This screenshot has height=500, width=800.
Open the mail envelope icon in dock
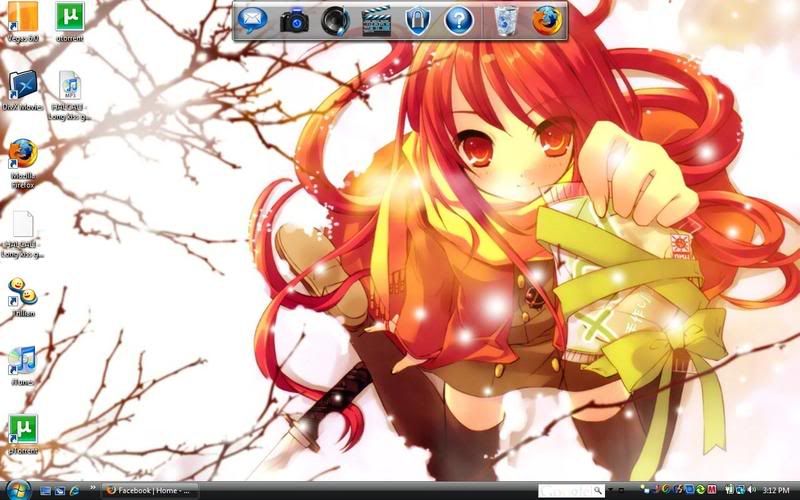pyautogui.click(x=253, y=20)
